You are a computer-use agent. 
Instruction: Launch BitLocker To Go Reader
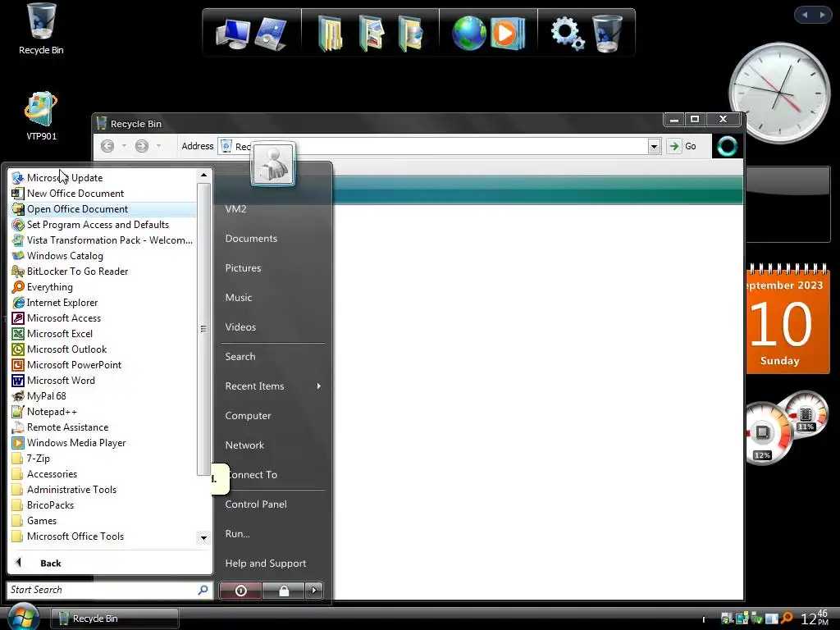coord(103,271)
